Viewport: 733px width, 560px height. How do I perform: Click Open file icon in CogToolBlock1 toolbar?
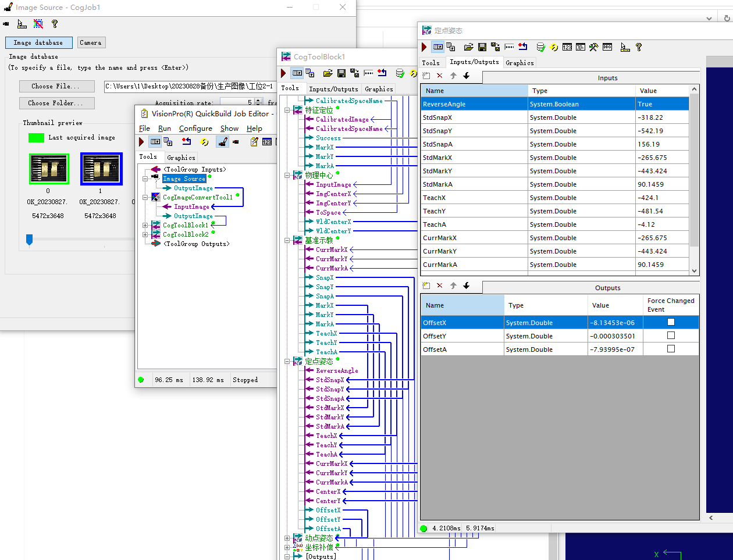pos(328,73)
